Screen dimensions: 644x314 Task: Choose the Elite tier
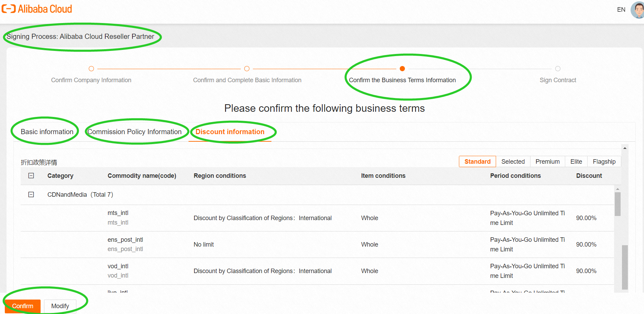point(576,162)
